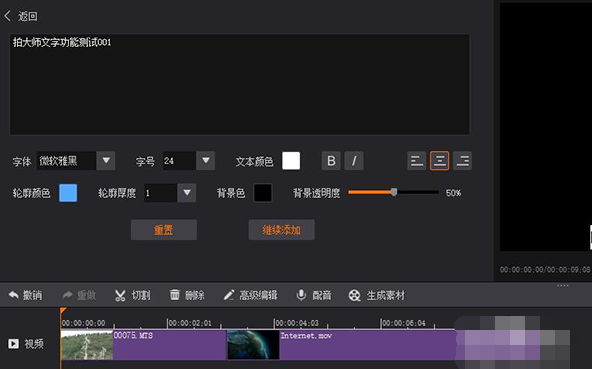Click timeline ruler mark 00:00:02:01
This screenshot has width=592, height=369.
[190, 323]
